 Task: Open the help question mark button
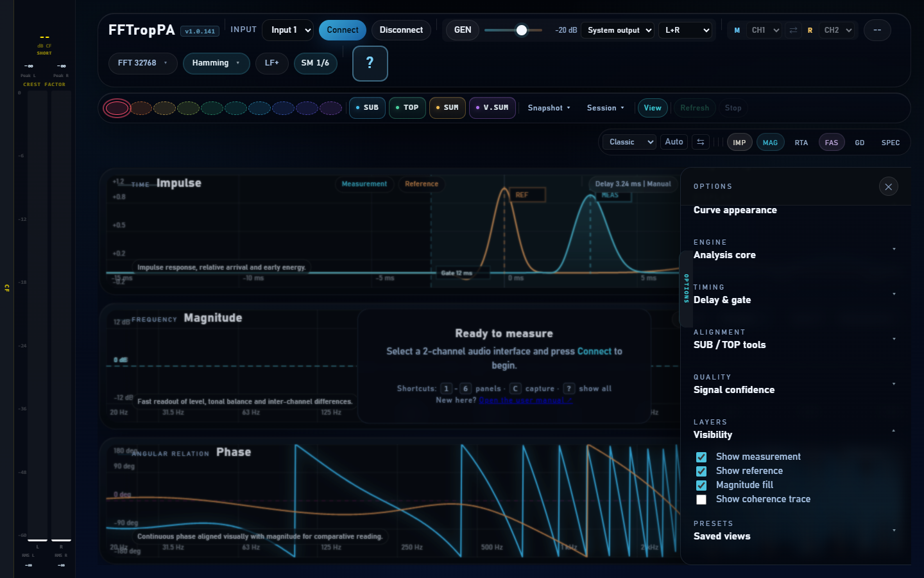(370, 64)
